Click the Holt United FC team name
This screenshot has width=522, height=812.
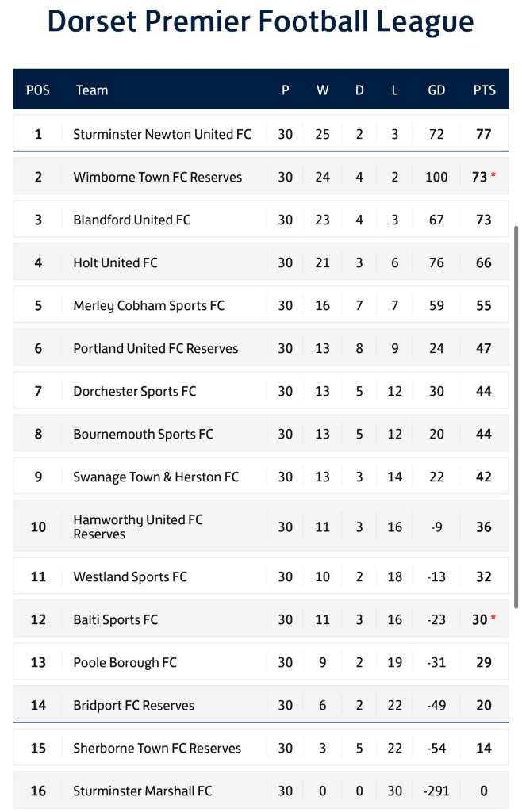(115, 262)
